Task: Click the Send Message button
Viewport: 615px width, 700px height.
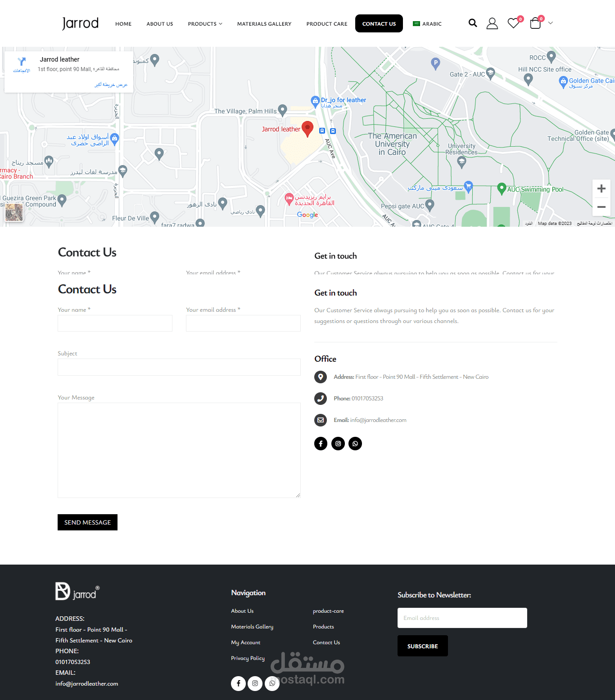Action: pyautogui.click(x=87, y=522)
